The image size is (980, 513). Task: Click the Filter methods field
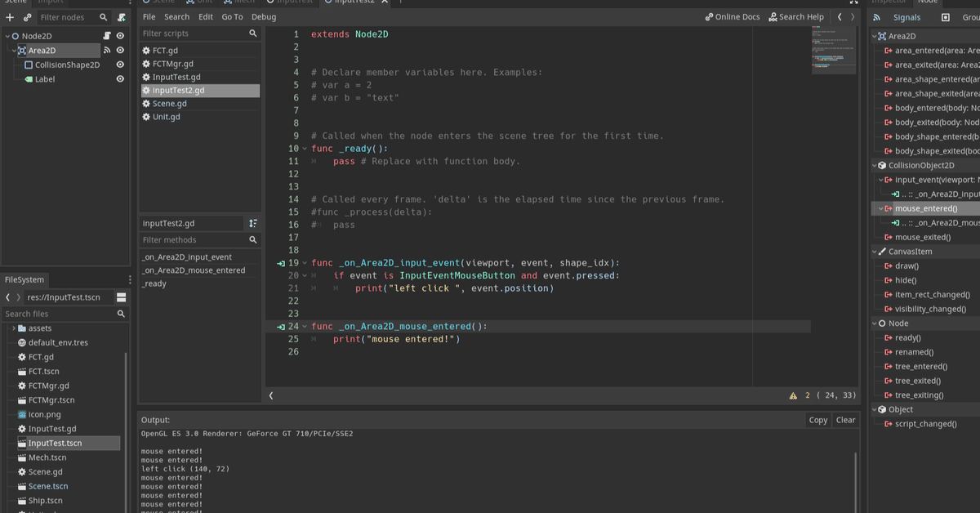pyautogui.click(x=199, y=240)
